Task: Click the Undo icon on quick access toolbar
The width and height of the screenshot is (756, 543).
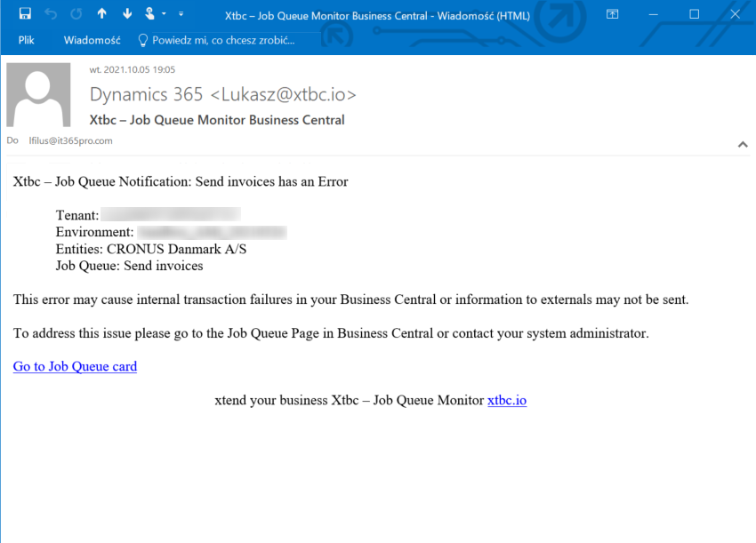Action: pos(51,13)
